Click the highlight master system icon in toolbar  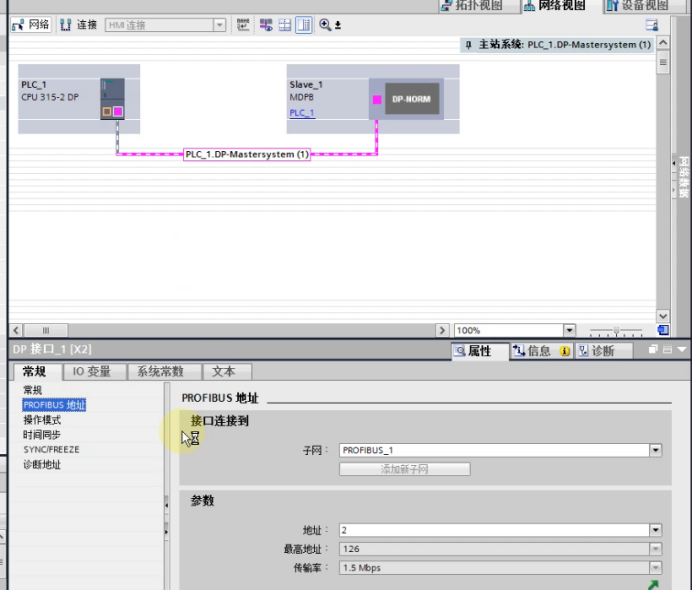pos(266,25)
